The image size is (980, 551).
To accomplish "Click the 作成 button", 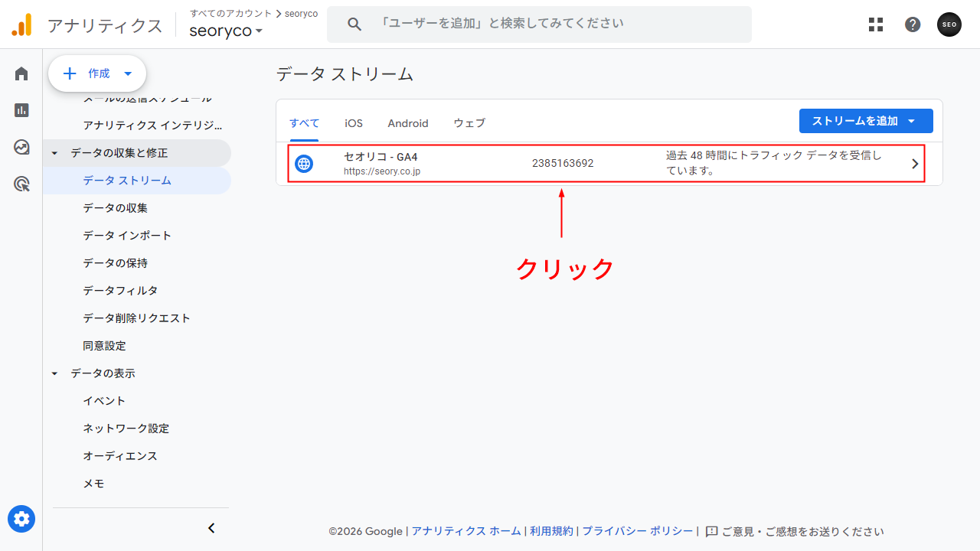I will point(96,73).
